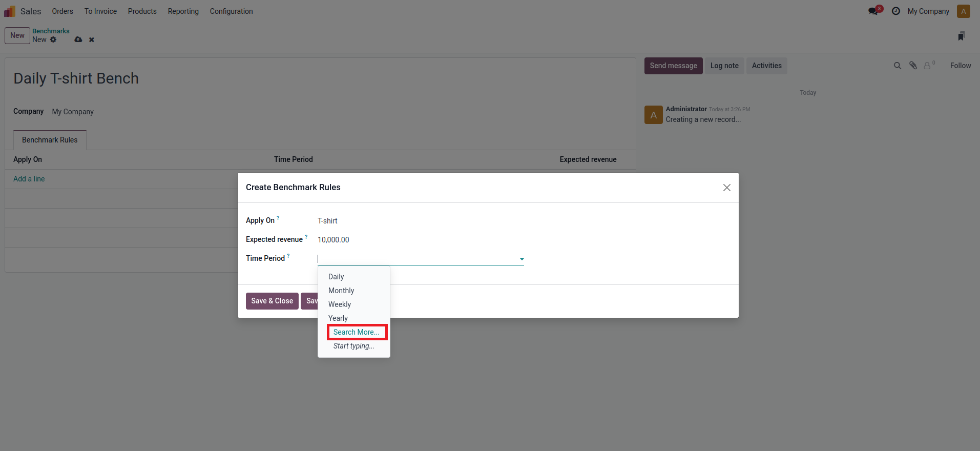Image resolution: width=980 pixels, height=451 pixels.
Task: Open Search More in dropdown
Action: 357,332
